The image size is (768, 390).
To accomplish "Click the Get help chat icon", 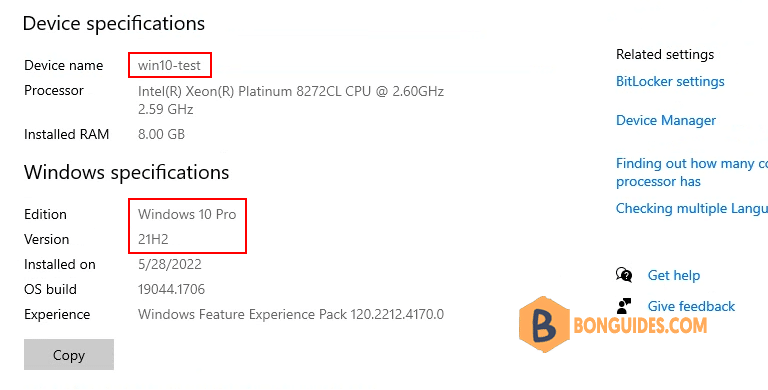I will (x=624, y=275).
